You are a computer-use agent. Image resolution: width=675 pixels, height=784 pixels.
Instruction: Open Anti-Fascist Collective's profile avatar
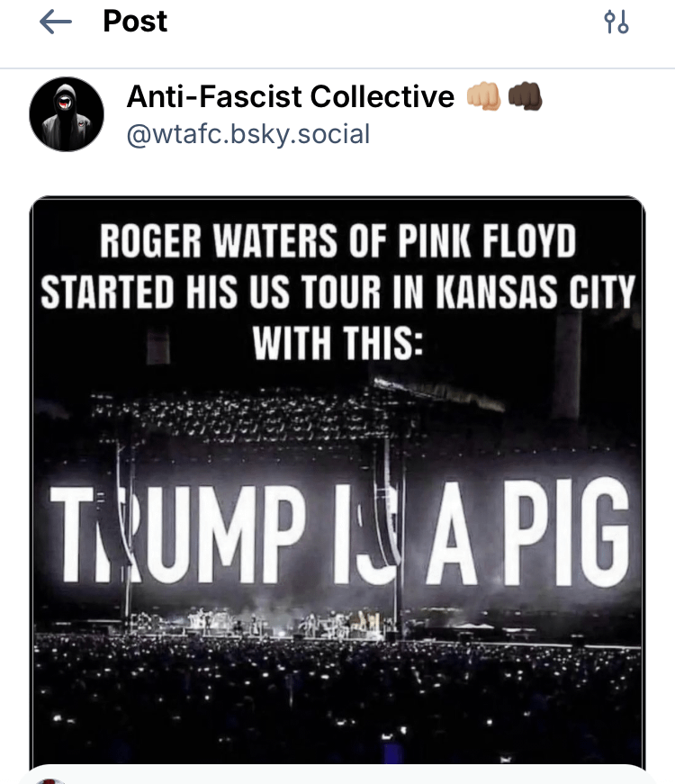coord(67,113)
